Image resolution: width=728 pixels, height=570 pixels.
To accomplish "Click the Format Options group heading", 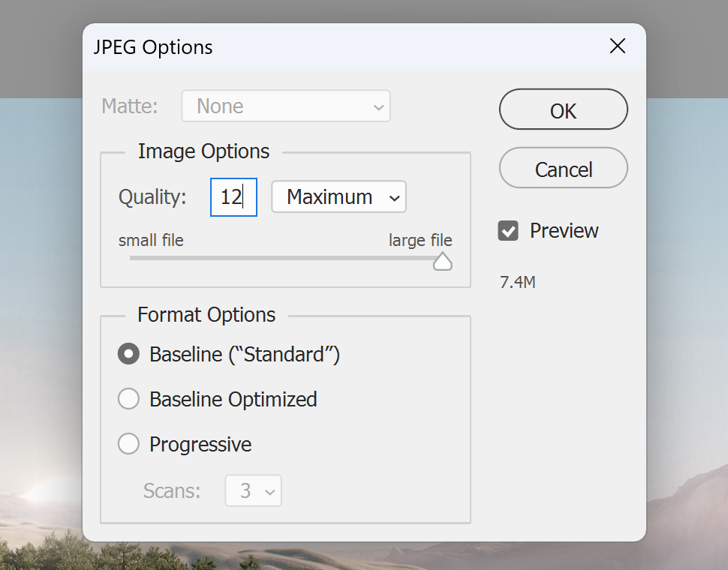I will [x=206, y=315].
